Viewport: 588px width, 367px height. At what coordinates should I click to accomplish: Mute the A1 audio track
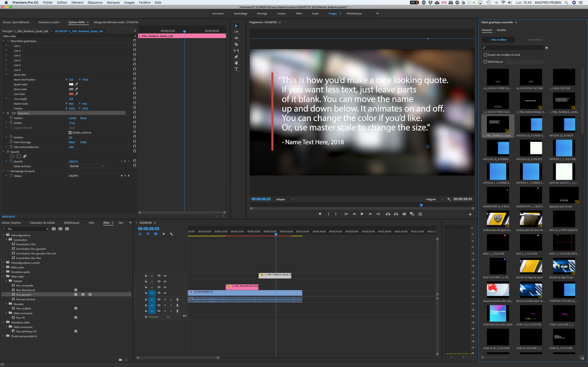pos(165,300)
